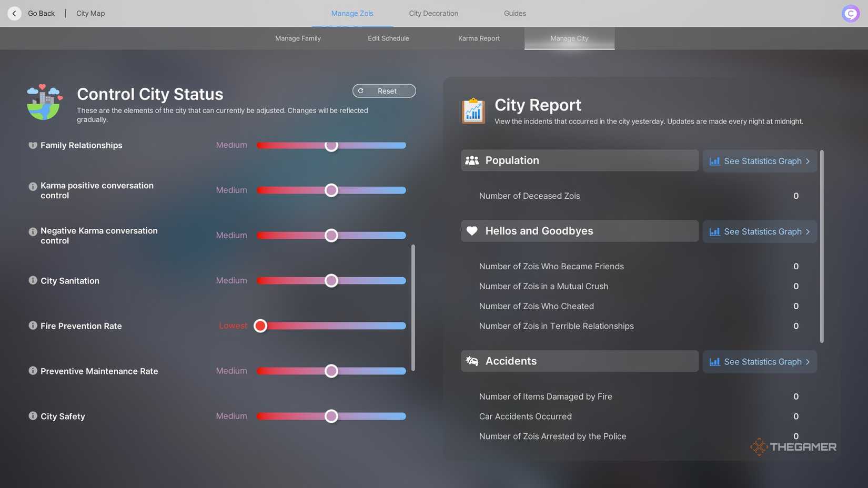Click the Control City Status globe icon
This screenshot has height=488, width=868.
coord(44,102)
